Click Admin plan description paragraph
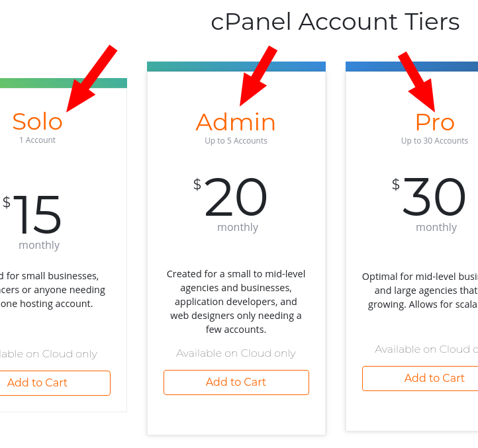 click(x=236, y=302)
